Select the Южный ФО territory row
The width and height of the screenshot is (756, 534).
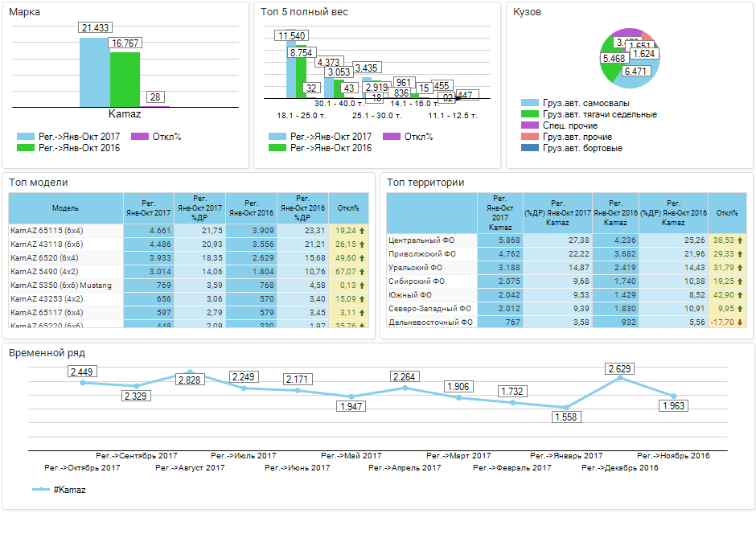coord(566,295)
